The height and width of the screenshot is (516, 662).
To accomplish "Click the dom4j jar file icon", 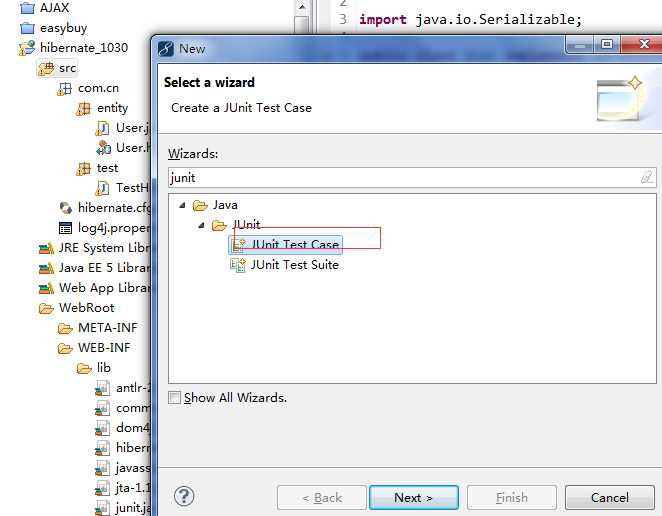I will point(103,428).
